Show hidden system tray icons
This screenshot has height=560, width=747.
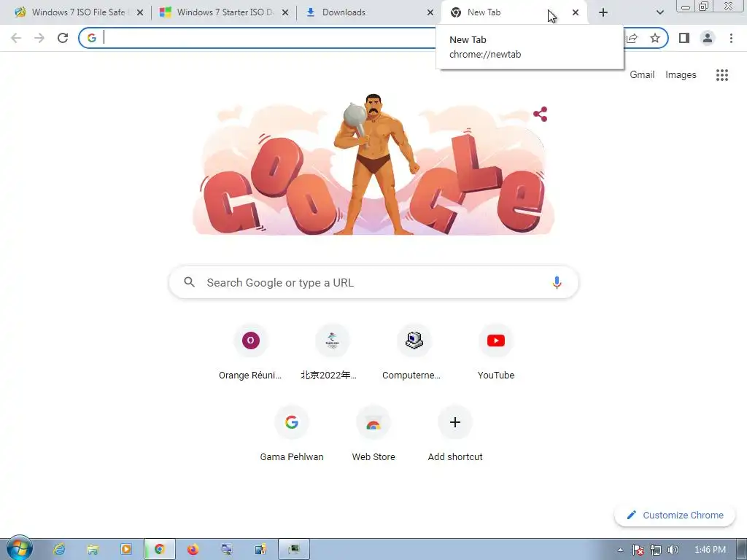coord(620,550)
